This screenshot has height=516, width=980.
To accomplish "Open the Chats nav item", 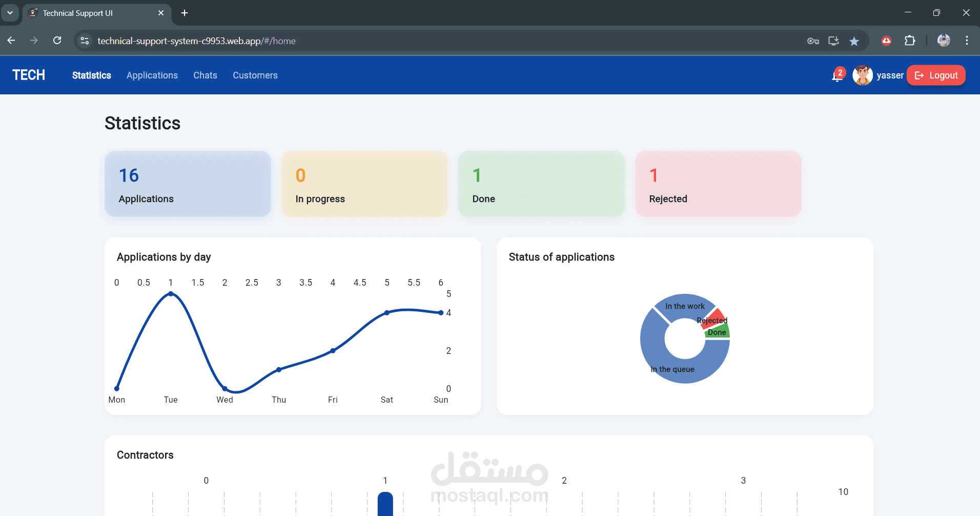I will tap(205, 75).
